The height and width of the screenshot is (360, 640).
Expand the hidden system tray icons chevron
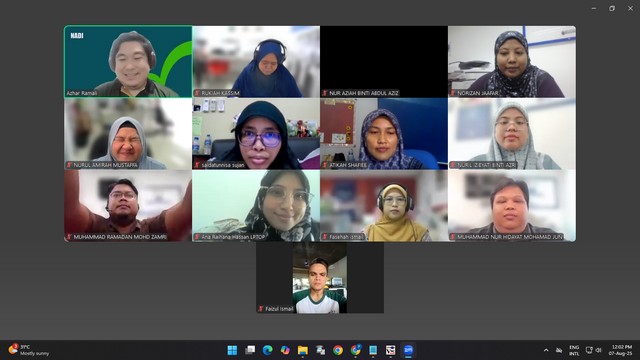[546, 350]
